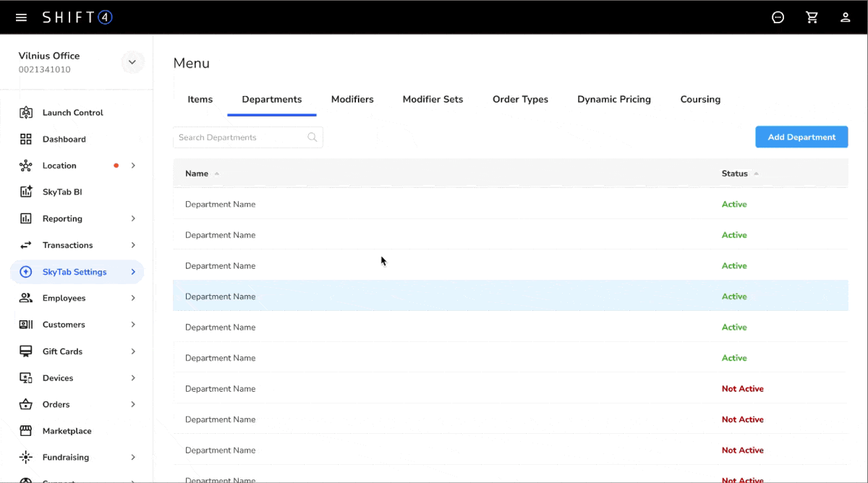Open the hamburger navigation menu
This screenshot has height=483, width=868.
[x=21, y=17]
